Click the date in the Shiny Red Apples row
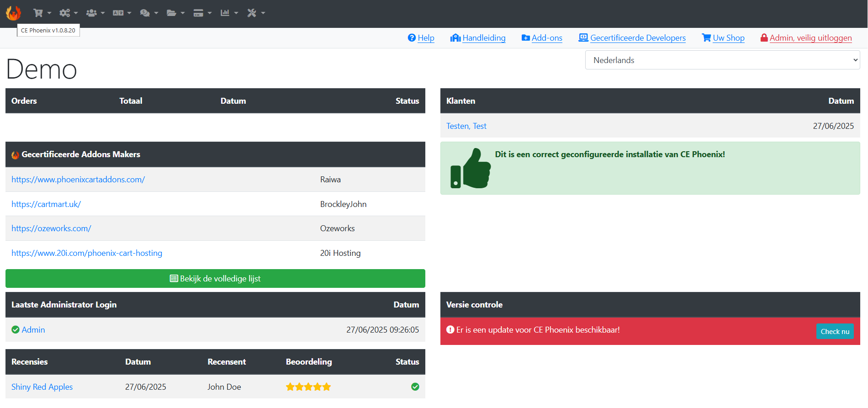Viewport: 868px width, 408px height. tap(146, 387)
